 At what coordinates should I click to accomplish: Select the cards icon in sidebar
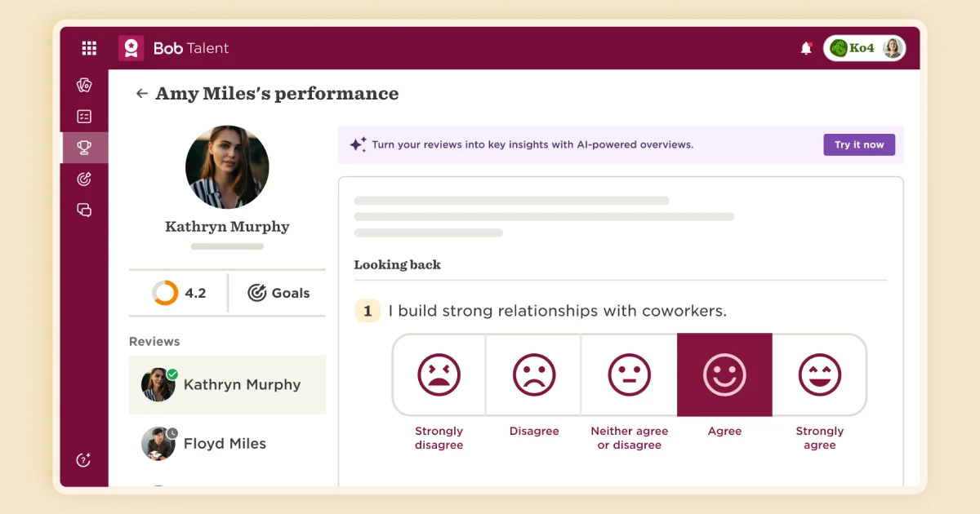pos(84,85)
